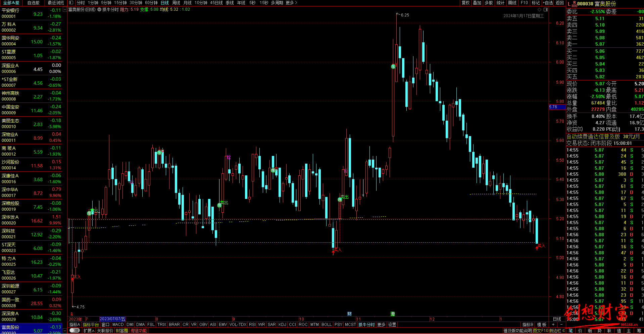Open the 增值功能 link
Screen dimensions: 644x334
point(139,331)
